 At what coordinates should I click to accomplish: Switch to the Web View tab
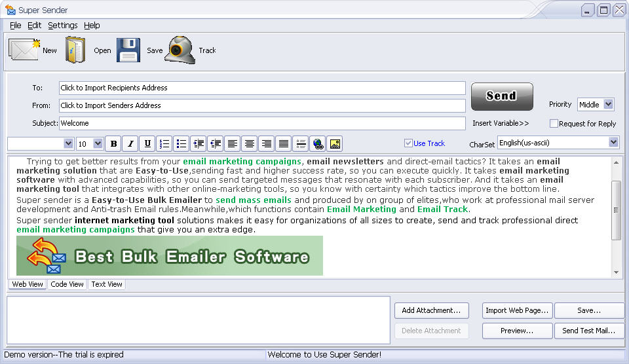[28, 284]
